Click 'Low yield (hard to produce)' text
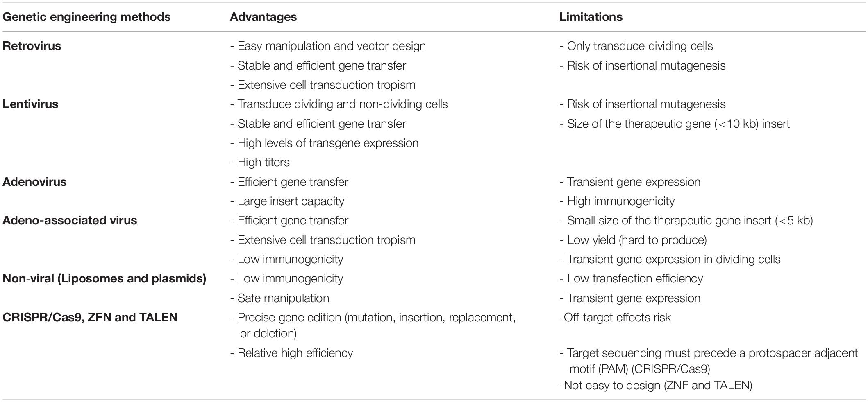This screenshot has width=868, height=402. point(636,240)
